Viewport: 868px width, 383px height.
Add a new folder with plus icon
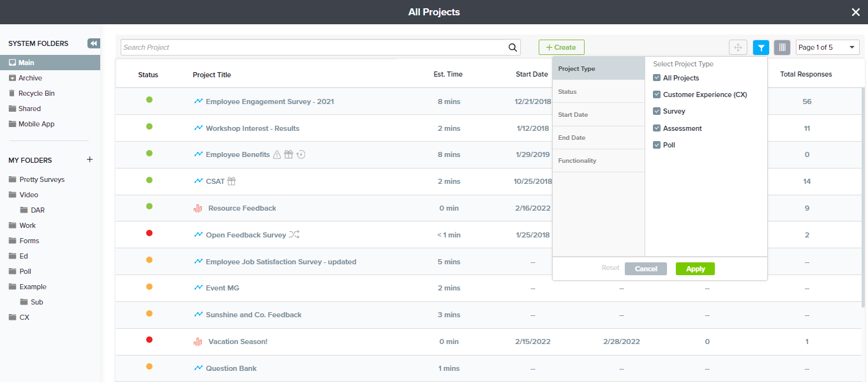pos(90,160)
